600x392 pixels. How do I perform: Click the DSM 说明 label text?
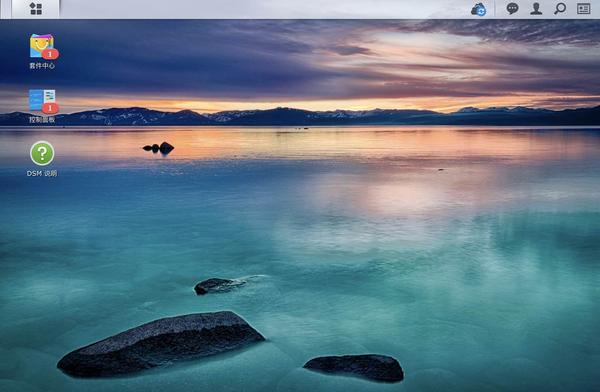pos(42,173)
